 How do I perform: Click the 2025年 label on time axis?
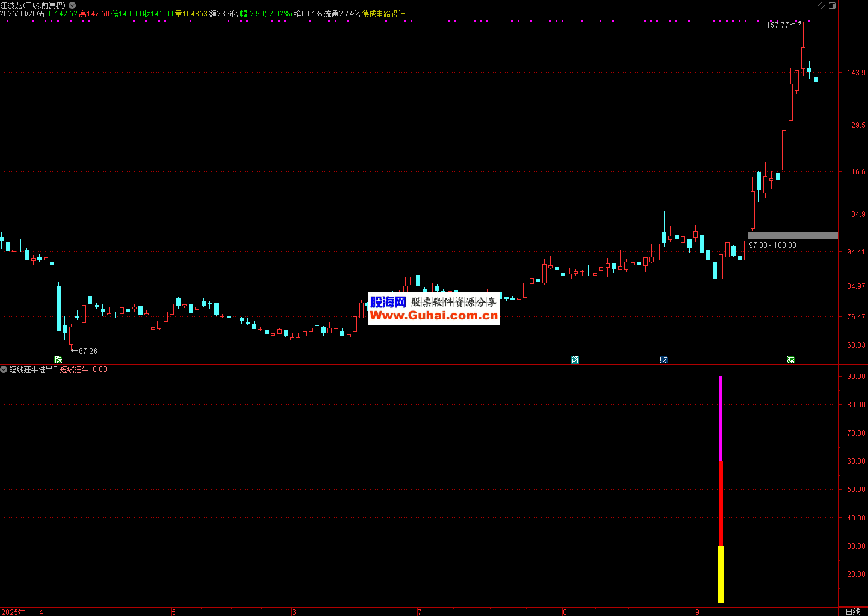click(x=13, y=612)
